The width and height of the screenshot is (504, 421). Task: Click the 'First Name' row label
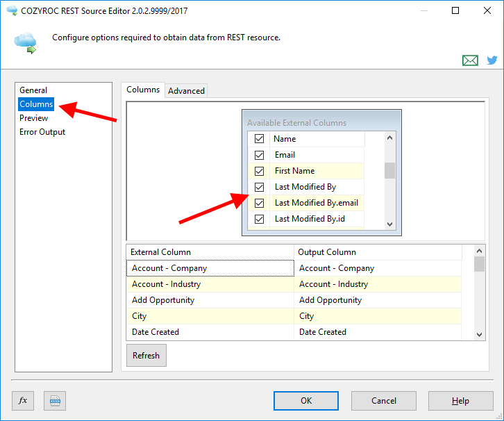click(295, 171)
